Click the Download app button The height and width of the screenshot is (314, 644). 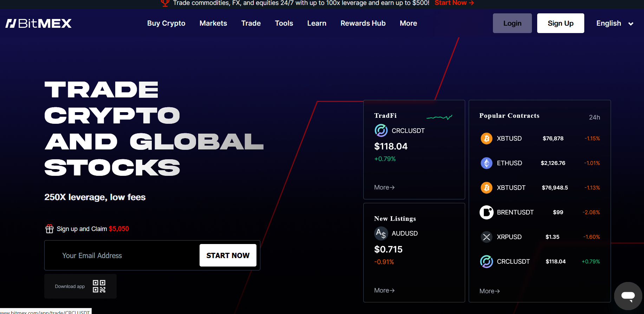pyautogui.click(x=80, y=286)
